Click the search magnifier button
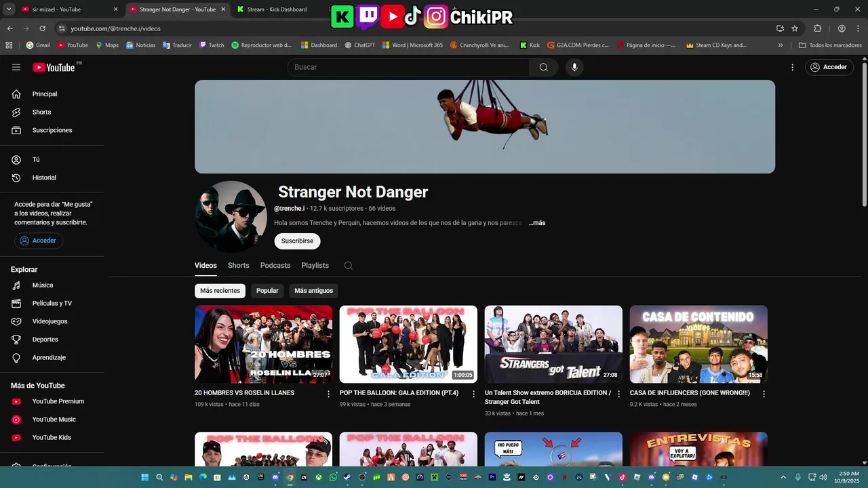This screenshot has height=488, width=868. click(x=544, y=67)
